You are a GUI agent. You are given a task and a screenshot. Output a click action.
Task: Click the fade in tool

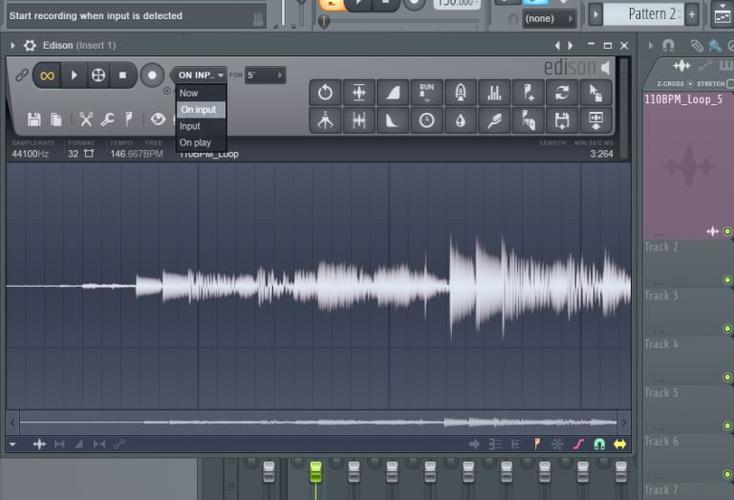click(393, 93)
